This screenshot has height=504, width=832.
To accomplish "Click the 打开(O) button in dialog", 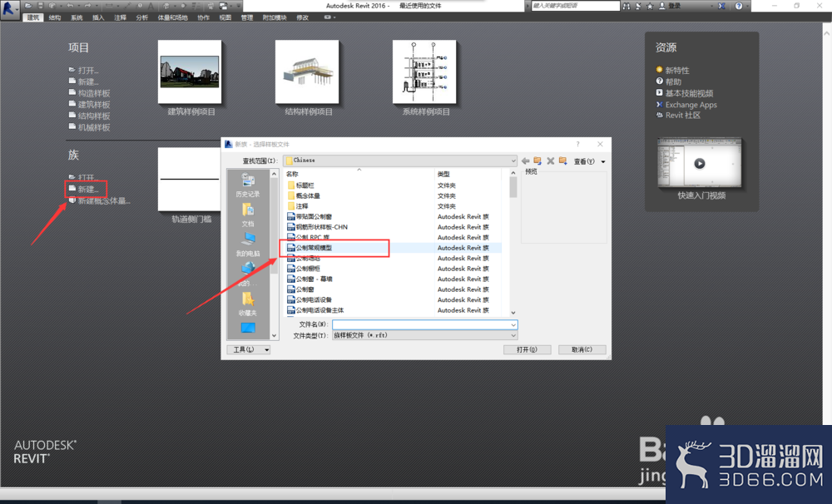I will tap(527, 349).
